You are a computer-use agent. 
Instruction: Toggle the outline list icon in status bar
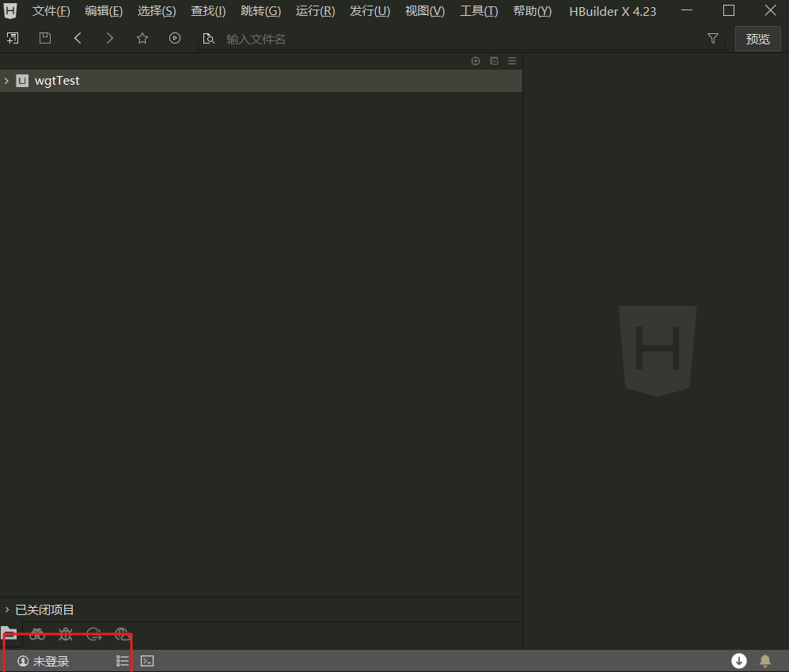pos(123,661)
